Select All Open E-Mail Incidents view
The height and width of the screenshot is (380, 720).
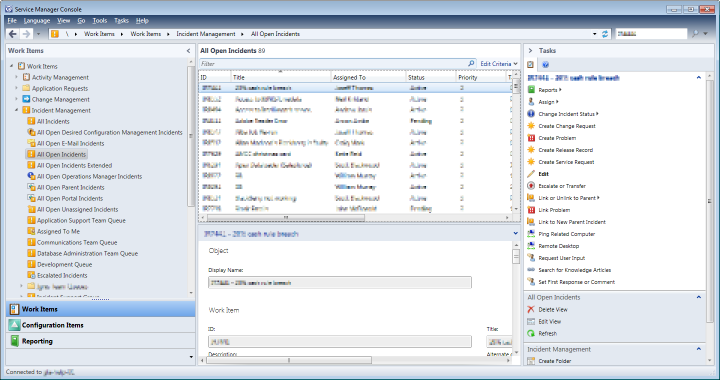(70, 143)
